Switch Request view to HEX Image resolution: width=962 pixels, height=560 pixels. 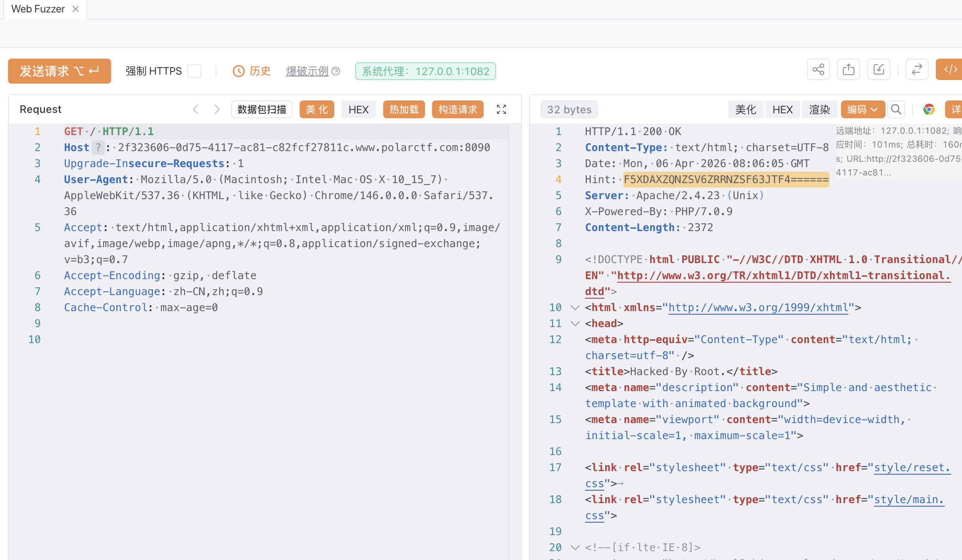358,109
